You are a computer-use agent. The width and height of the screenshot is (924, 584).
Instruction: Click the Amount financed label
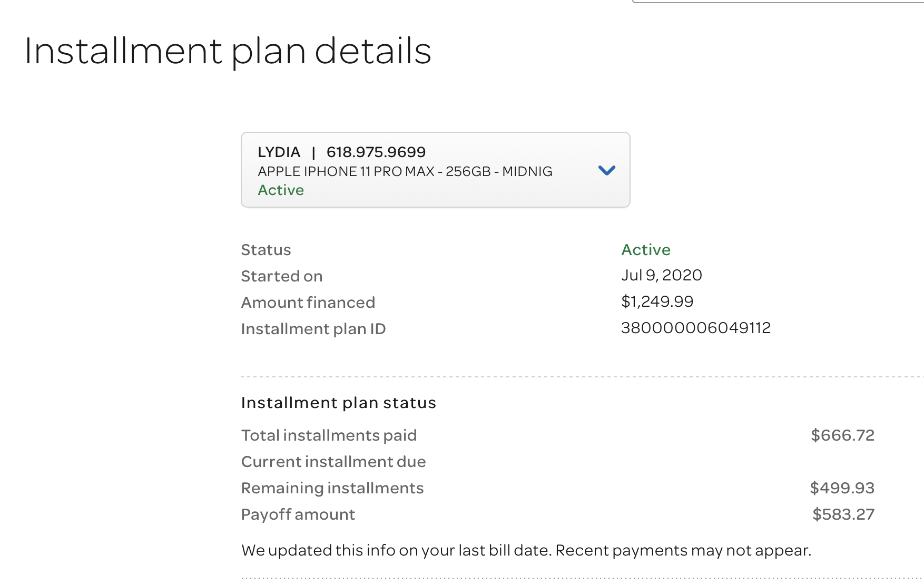[308, 303]
